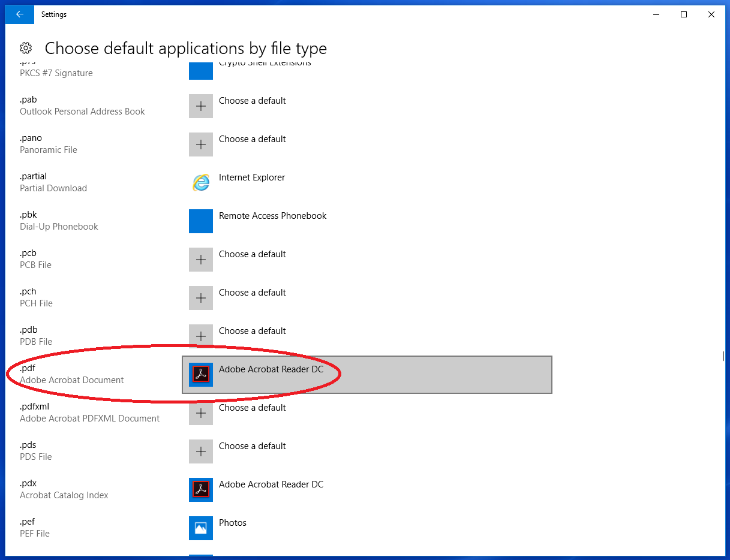This screenshot has height=560, width=730.
Task: Click the "PDB File" description
Action: 36,342
